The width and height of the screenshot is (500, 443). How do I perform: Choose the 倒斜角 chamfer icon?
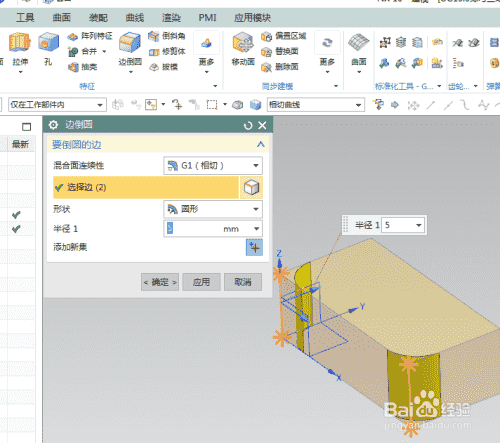click(154, 36)
